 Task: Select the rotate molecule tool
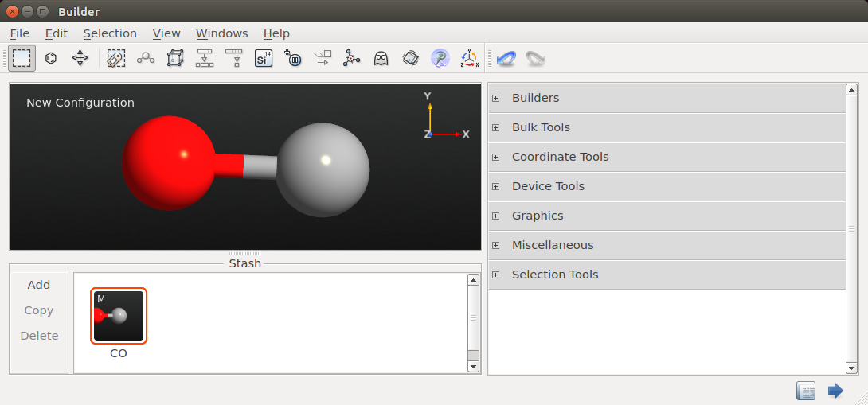click(x=51, y=58)
